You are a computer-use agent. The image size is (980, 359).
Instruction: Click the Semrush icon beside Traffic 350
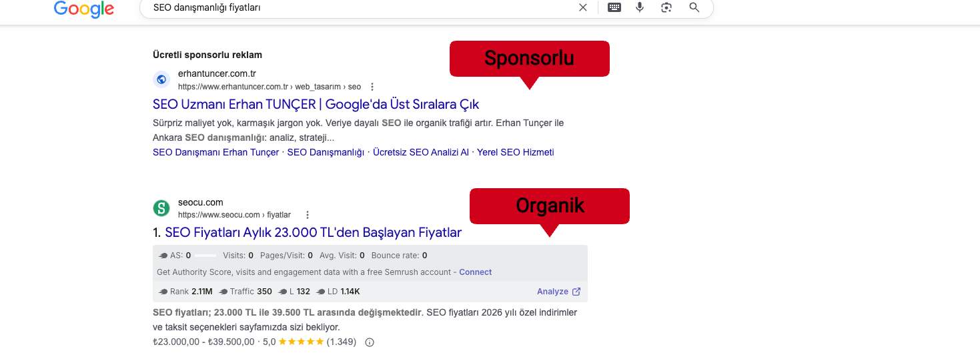224,292
